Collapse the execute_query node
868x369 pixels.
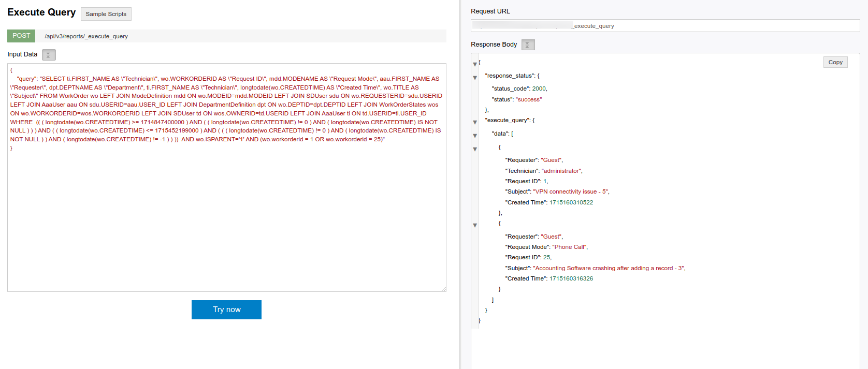tap(475, 122)
